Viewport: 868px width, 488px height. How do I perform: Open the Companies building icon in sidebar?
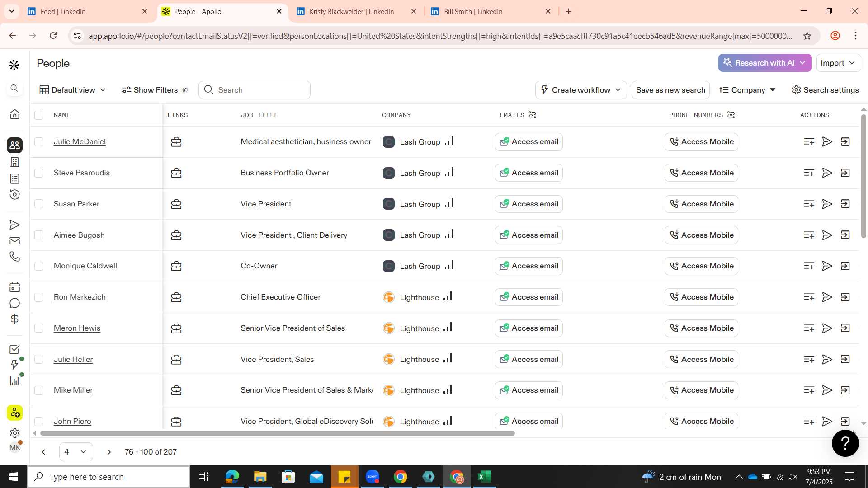coord(14,162)
